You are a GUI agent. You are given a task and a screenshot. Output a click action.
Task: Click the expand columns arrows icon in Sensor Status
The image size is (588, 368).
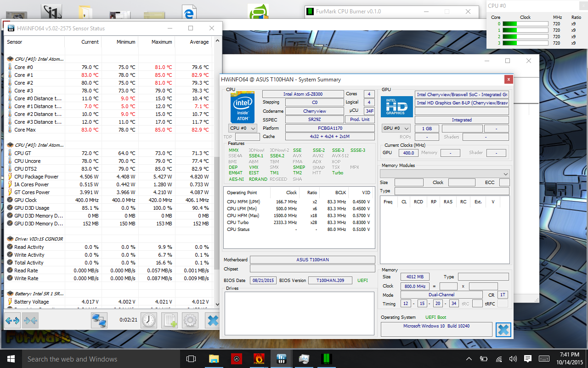12,320
